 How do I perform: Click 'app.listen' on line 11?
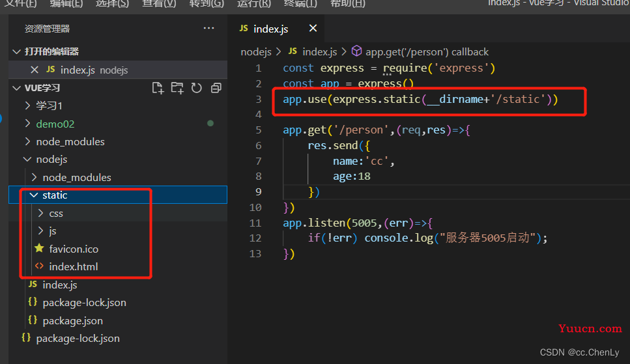(314, 223)
